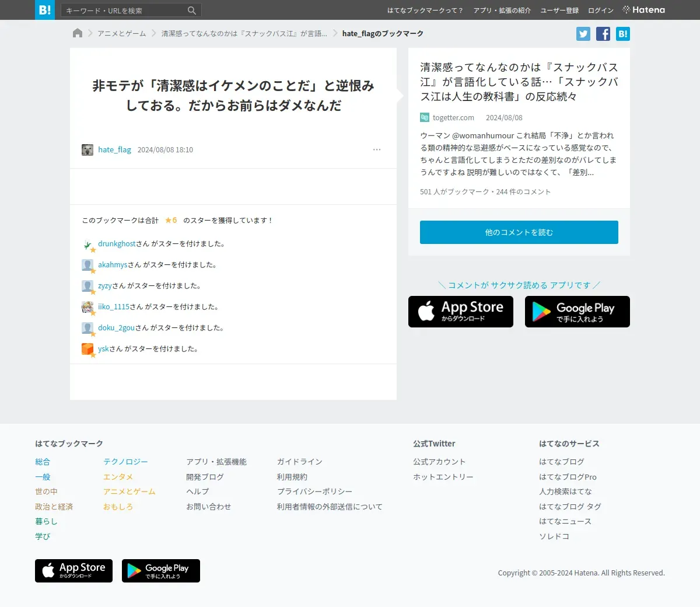This screenshot has width=700, height=607.
Task: Open footer エンタメ category
Action: coord(118,477)
